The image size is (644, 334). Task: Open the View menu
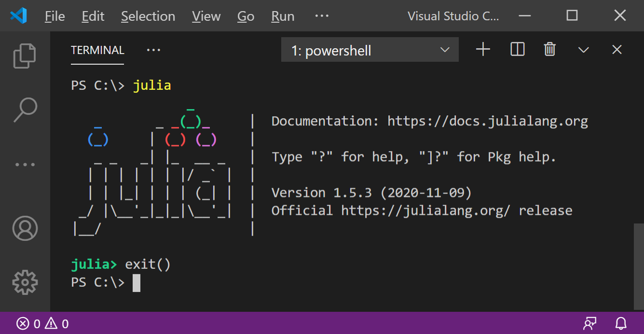coord(206,16)
